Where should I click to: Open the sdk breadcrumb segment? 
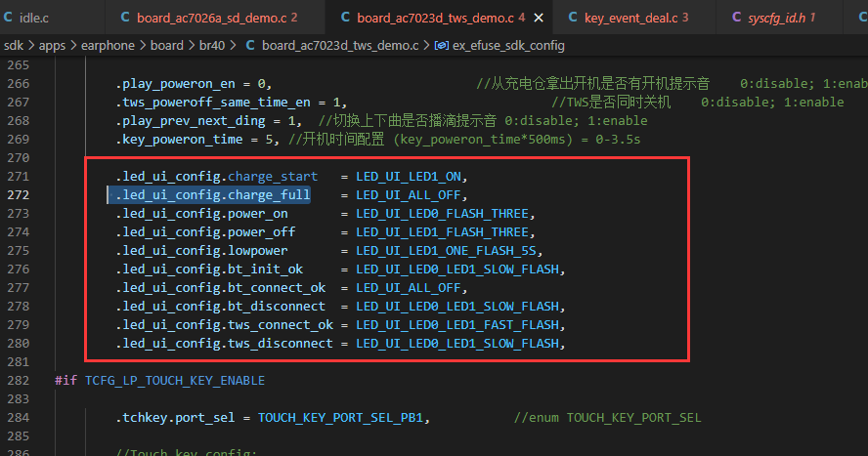[14, 45]
